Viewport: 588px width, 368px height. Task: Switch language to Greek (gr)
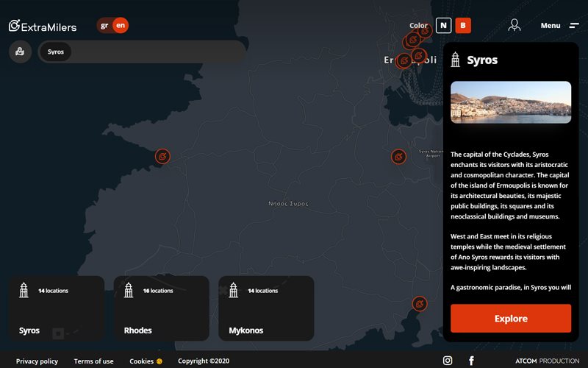pos(104,26)
